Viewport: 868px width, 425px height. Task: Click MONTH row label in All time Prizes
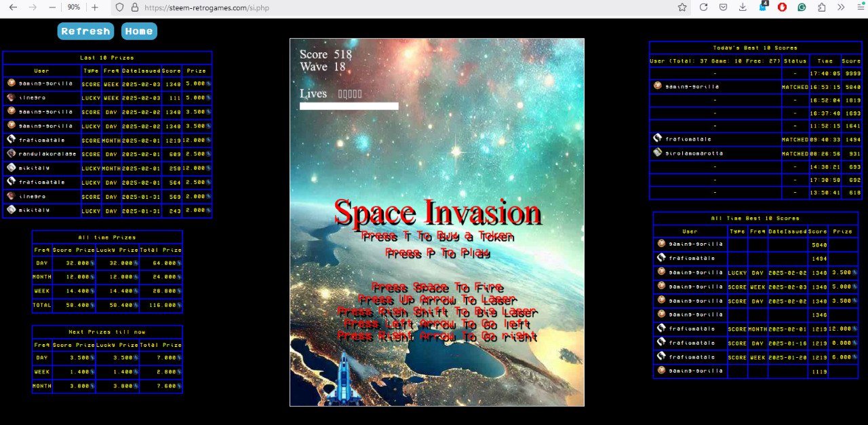pos(42,277)
